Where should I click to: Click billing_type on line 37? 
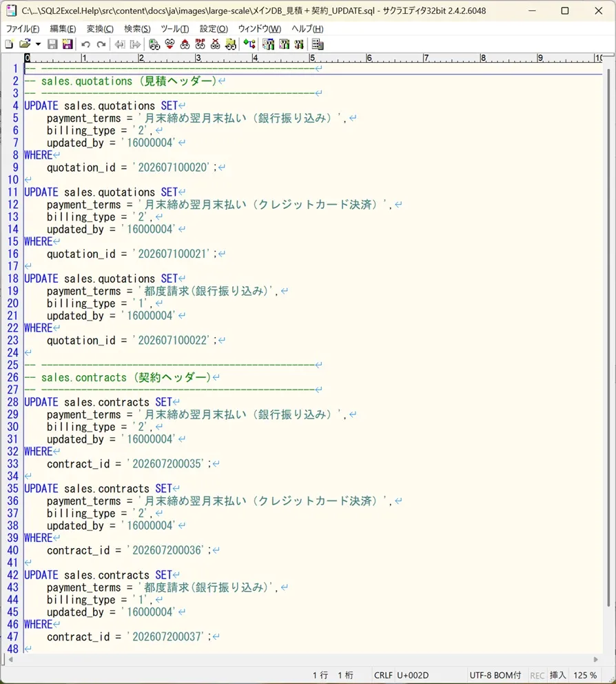coord(81,514)
